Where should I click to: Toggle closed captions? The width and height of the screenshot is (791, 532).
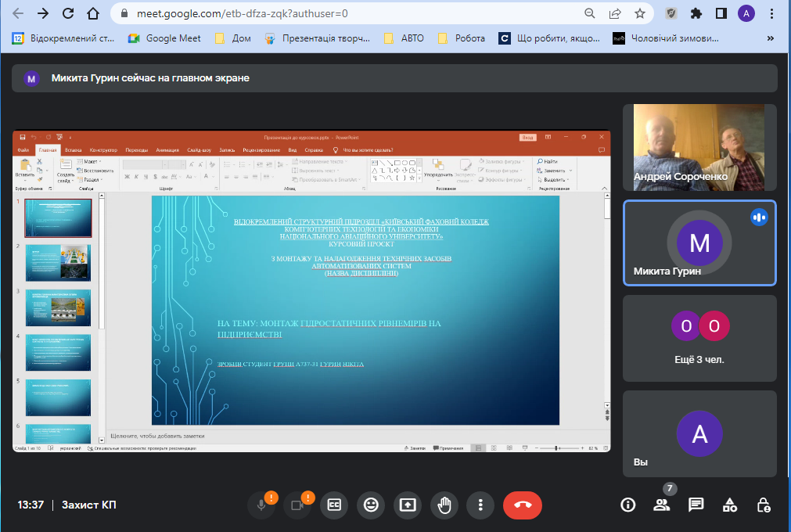tap(334, 505)
